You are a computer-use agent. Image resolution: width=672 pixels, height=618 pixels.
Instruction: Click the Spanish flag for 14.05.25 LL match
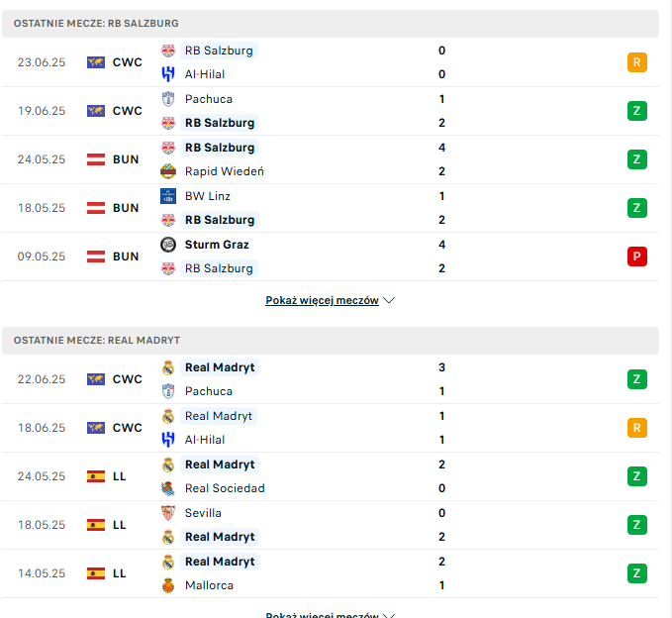point(96,573)
